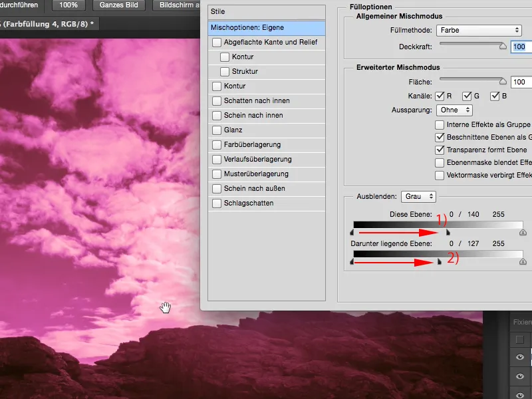Click the Fläche slider handle

point(503,81)
